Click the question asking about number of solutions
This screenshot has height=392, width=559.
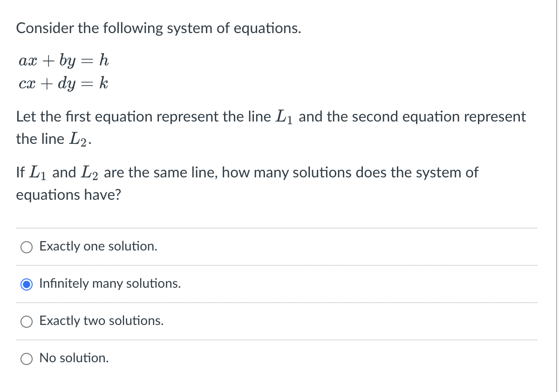tap(247, 183)
